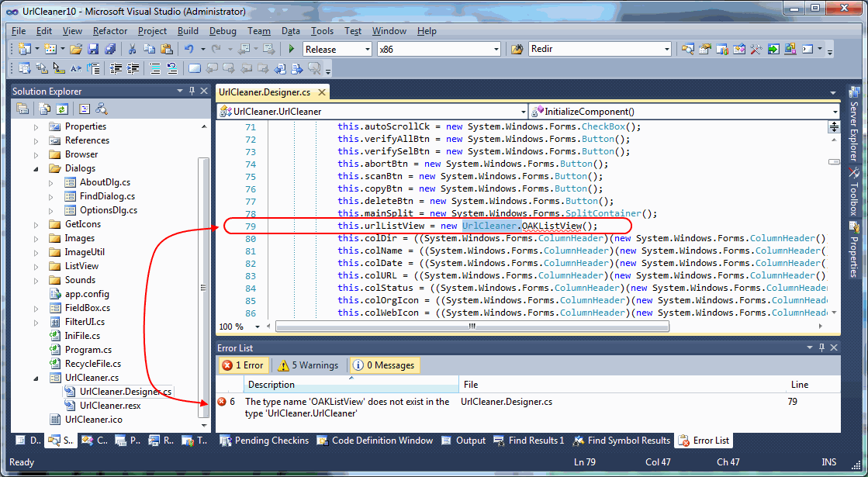Click the New Project toolbar icon
This screenshot has height=477, width=868.
coord(24,49)
